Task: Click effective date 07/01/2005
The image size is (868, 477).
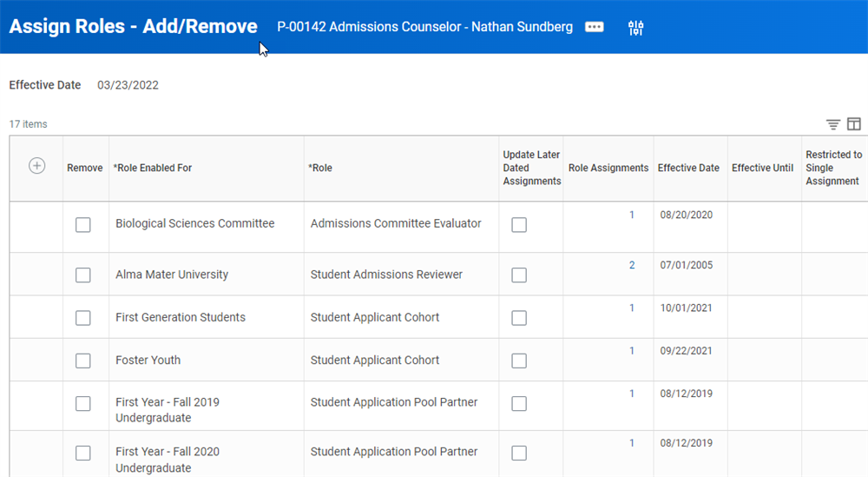Action: (x=687, y=265)
